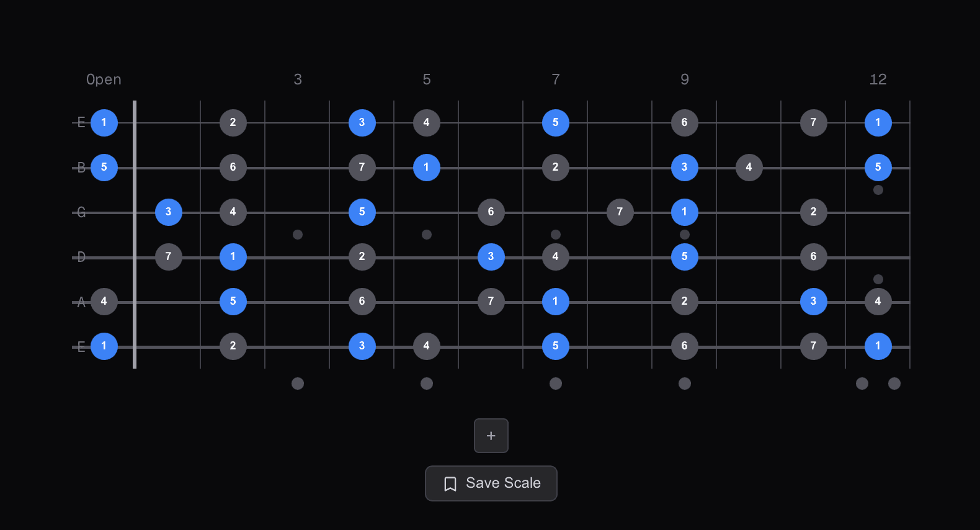Toggle the blue note 5 at fret 7, high E string
The height and width of the screenshot is (530, 980).
(x=556, y=122)
